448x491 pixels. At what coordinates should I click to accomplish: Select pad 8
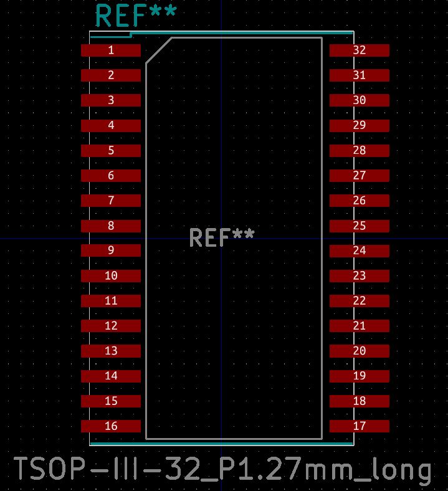[111, 226]
